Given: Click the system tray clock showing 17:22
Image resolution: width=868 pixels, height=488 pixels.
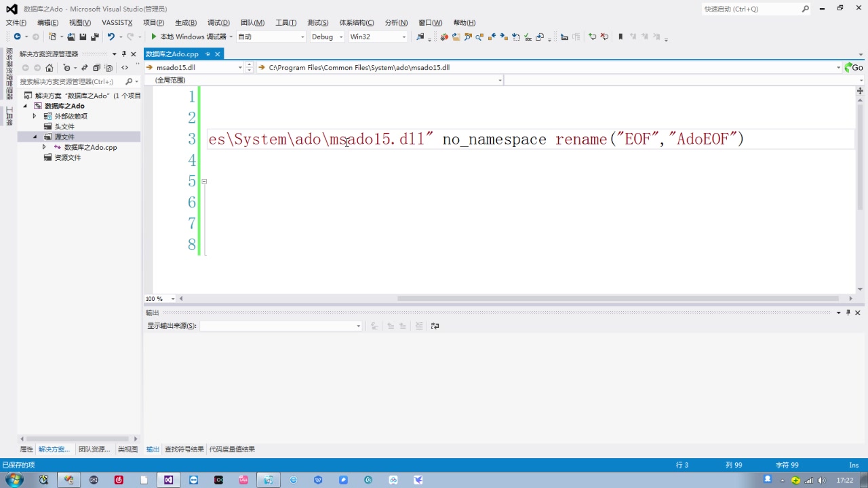Looking at the screenshot, I should coord(845,480).
